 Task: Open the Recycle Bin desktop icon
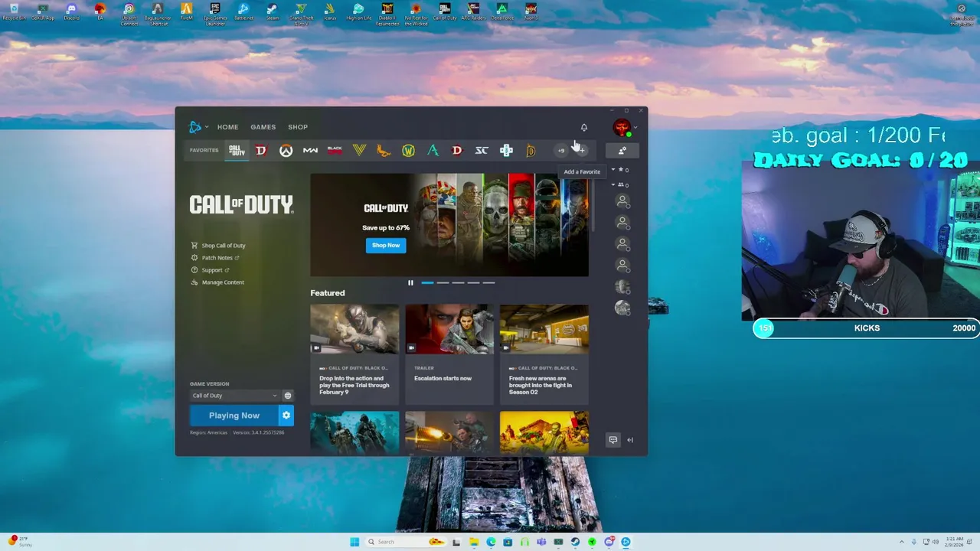tap(14, 12)
